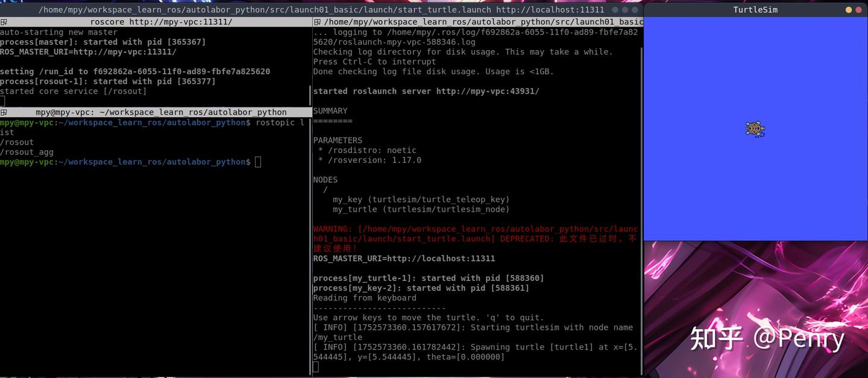
Task: Select the /rosout topic in the rostopic output
Action: pyautogui.click(x=17, y=142)
